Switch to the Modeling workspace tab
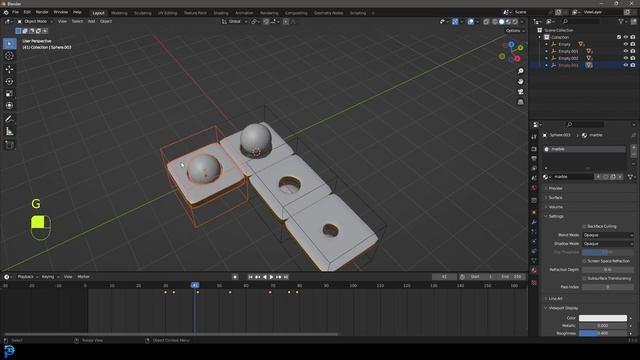640x360 pixels. click(x=119, y=13)
